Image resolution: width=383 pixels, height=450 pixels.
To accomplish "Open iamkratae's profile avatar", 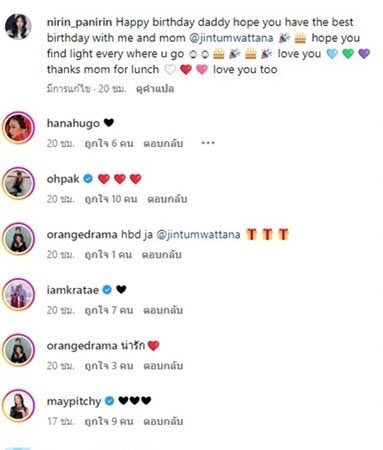I will [x=18, y=295].
